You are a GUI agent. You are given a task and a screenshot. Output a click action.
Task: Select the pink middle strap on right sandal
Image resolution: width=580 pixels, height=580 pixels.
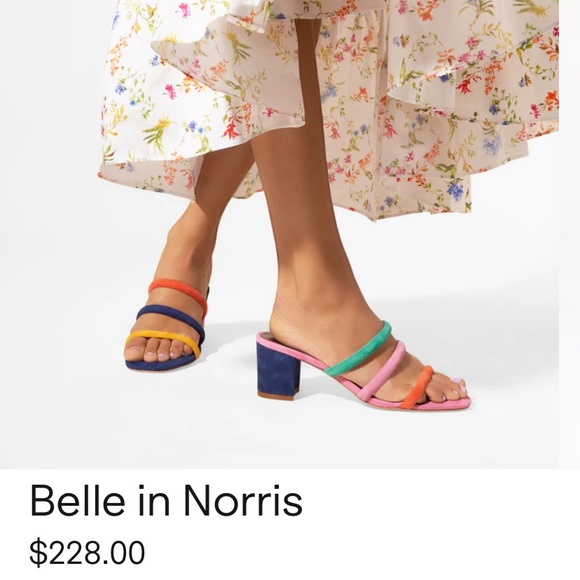[383, 371]
